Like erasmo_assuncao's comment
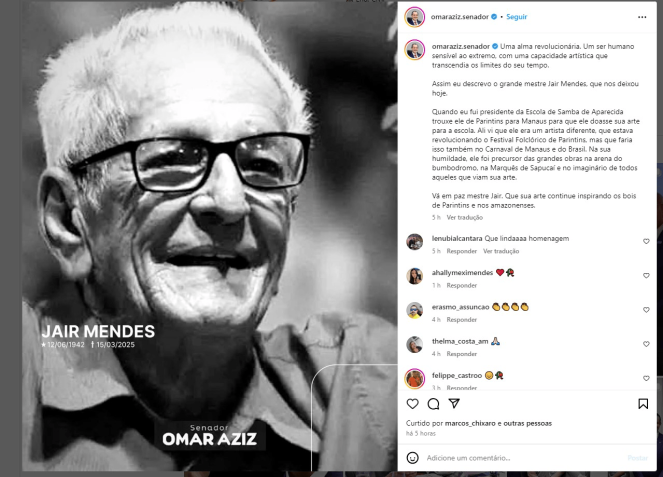 click(x=646, y=310)
